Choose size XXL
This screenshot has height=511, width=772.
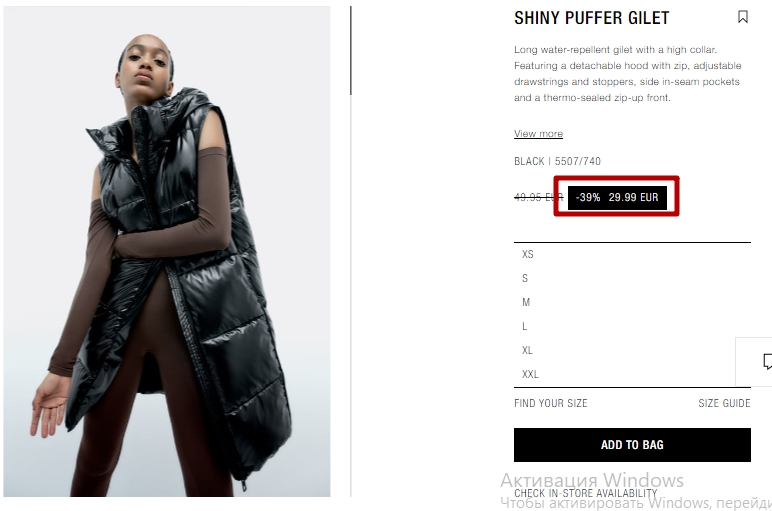632,374
